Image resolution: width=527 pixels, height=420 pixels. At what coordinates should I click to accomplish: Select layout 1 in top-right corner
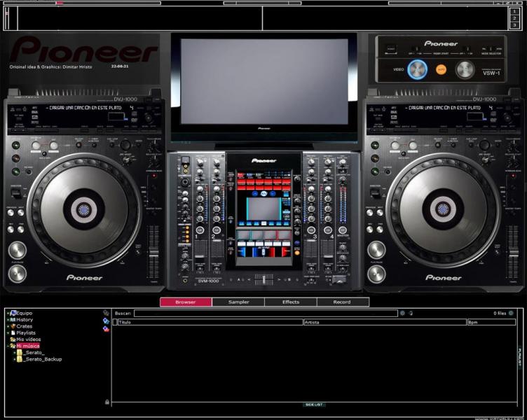coord(514,11)
